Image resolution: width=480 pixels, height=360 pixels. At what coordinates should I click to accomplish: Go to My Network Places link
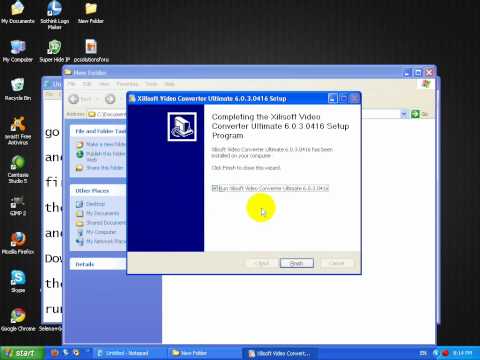point(101,241)
